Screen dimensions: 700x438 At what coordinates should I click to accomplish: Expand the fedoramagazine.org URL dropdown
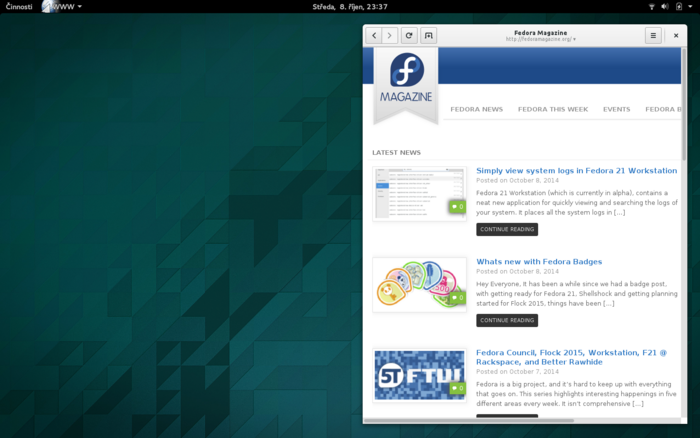(575, 39)
